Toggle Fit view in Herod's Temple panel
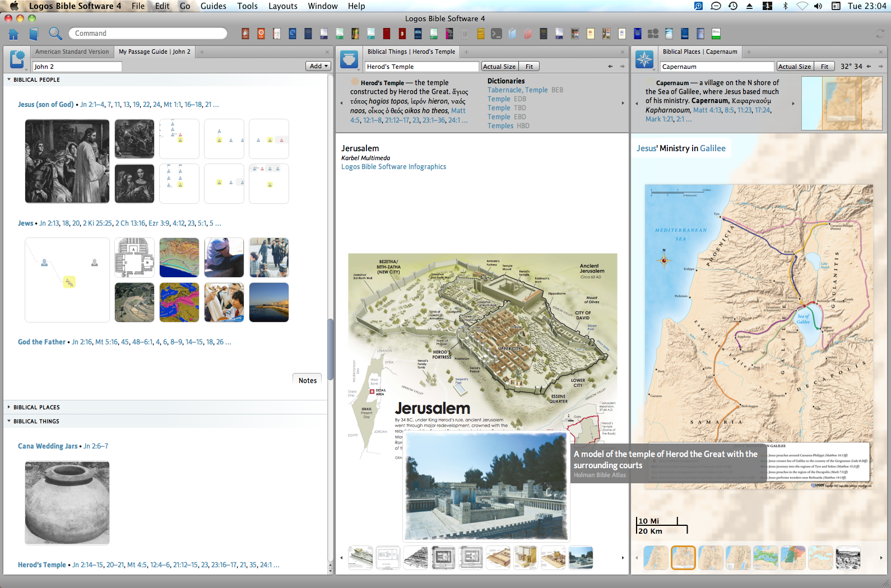The image size is (891, 588). point(529,67)
